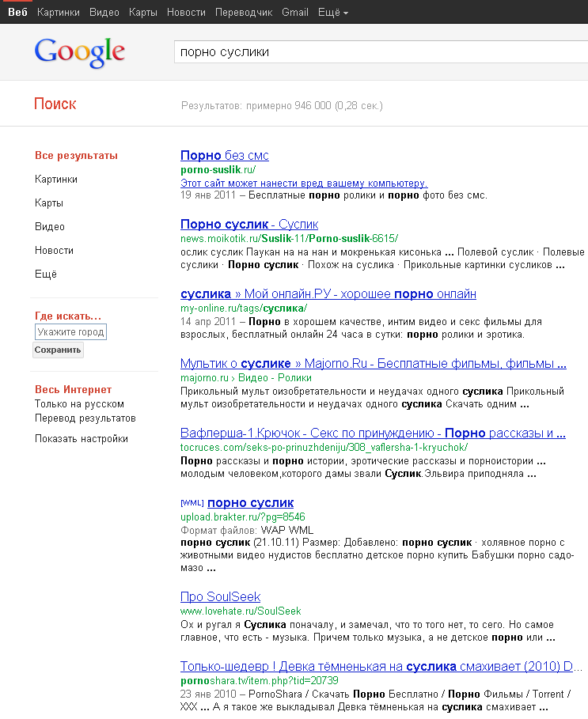Screen dimensions: 588x719
Task: Filter by Видео in the left sidebar
Action: [50, 226]
